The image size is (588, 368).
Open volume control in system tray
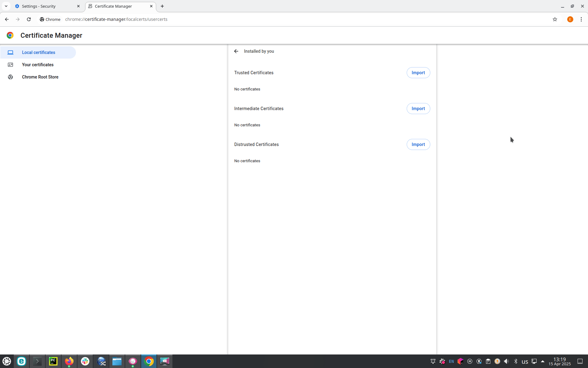[507, 361]
